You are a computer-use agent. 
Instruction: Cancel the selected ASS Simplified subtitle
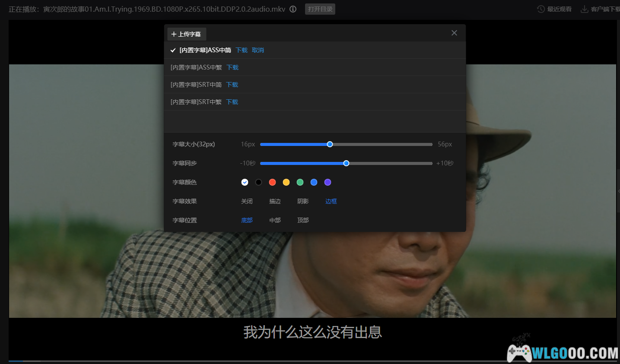click(258, 50)
